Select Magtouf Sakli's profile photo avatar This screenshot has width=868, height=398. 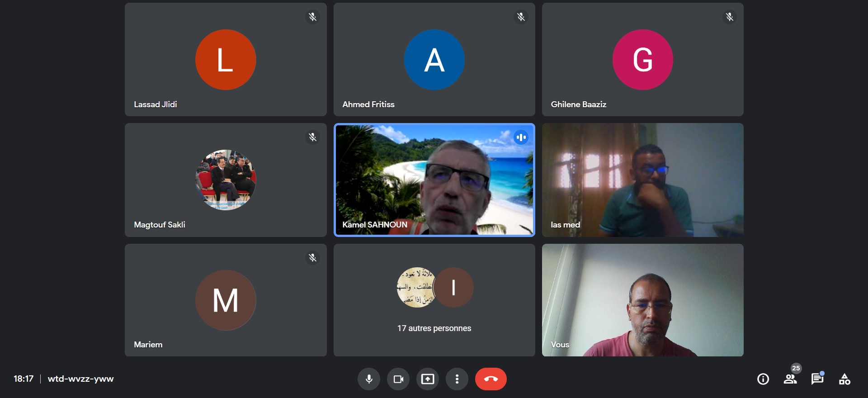pos(226,180)
